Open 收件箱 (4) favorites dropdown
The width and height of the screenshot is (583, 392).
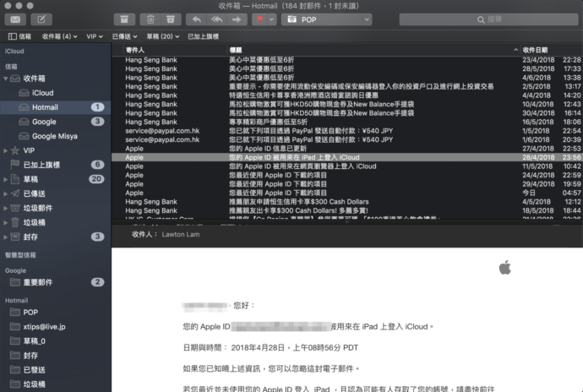point(59,36)
